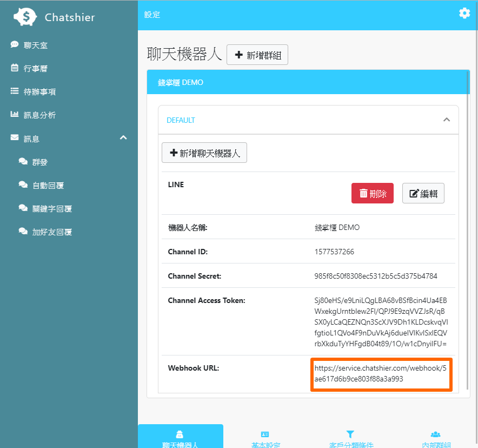
Task: Click the ID card icon for 基本設定
Action: coord(265,434)
